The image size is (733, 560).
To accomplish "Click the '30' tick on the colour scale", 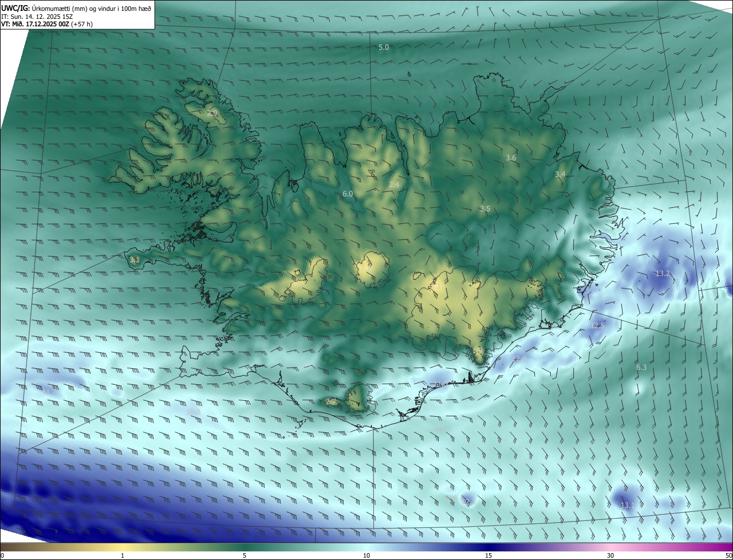I will pyautogui.click(x=610, y=555).
